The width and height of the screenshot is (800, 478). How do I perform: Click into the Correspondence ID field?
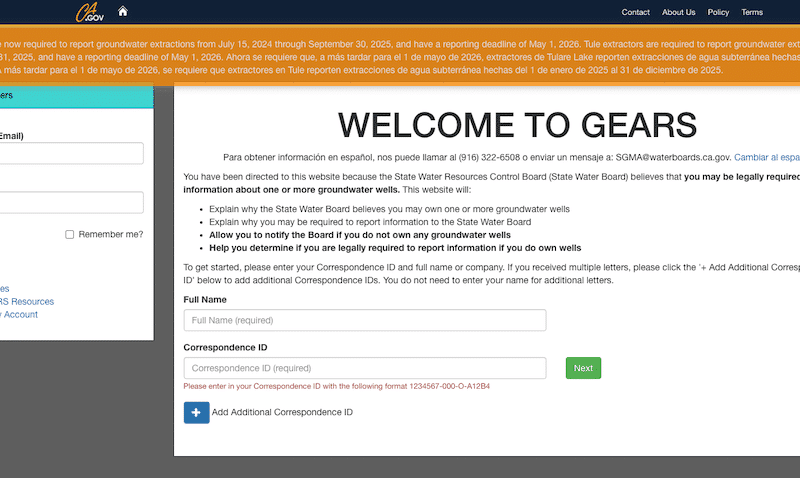pos(365,368)
